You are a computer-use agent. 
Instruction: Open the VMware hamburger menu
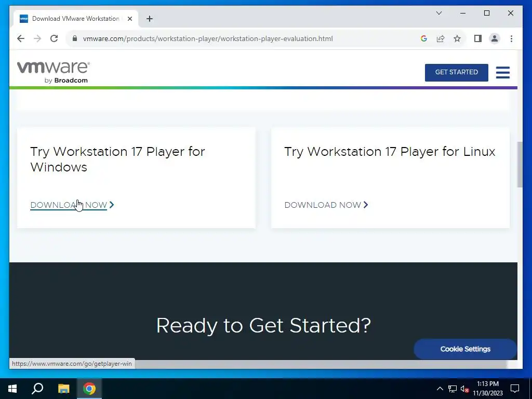(x=503, y=72)
